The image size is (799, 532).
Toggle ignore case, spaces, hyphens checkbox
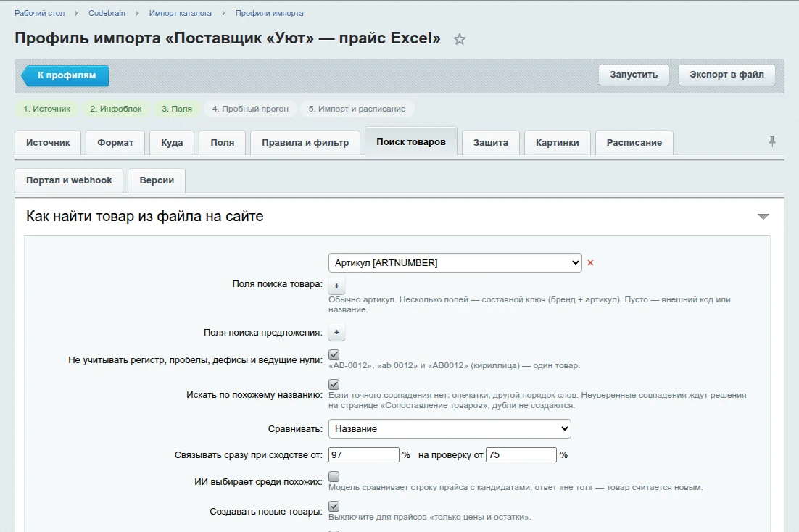pyautogui.click(x=334, y=354)
